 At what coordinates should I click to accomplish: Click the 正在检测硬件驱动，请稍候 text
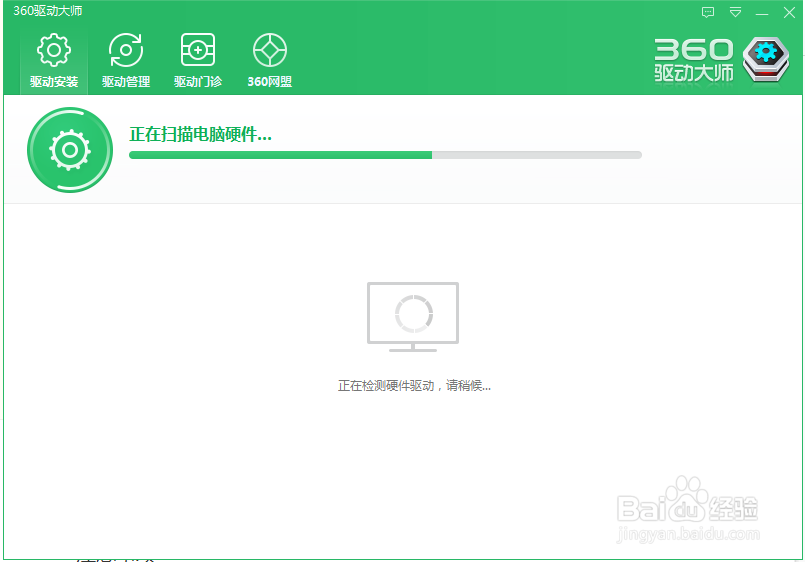coord(414,385)
